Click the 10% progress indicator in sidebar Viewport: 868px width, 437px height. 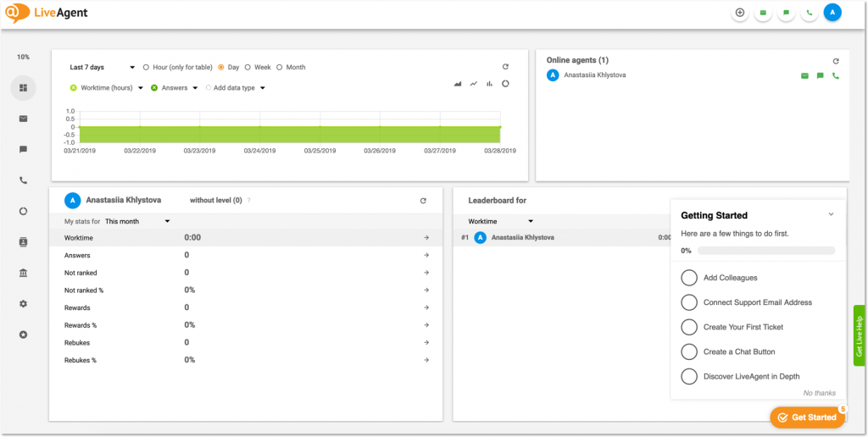[x=23, y=57]
